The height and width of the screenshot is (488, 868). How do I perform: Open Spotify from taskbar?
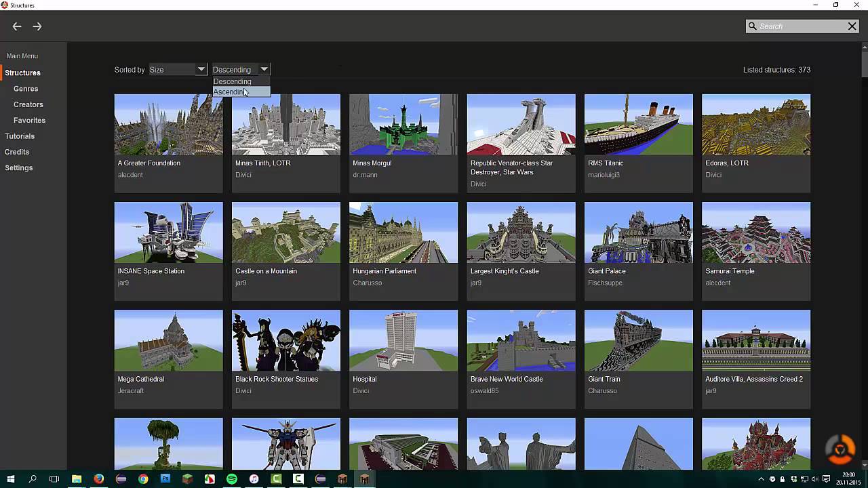(232, 479)
